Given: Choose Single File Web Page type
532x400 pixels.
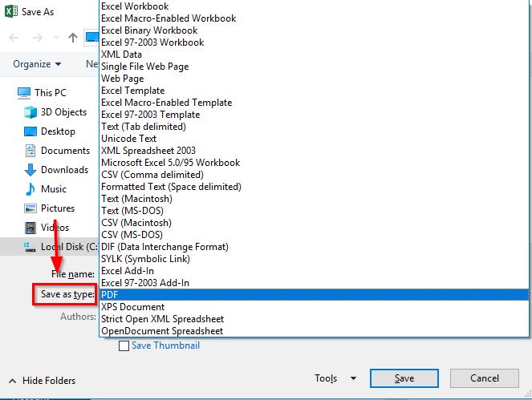Looking at the screenshot, I should (x=315, y=67).
